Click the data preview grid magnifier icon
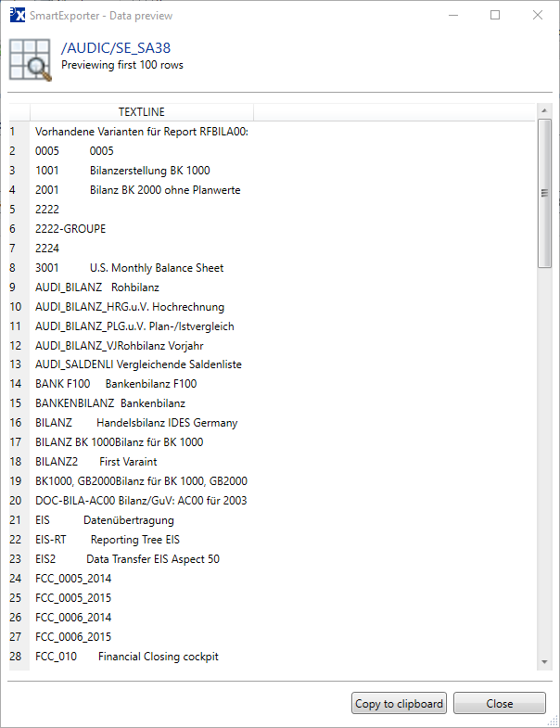 tap(31, 60)
